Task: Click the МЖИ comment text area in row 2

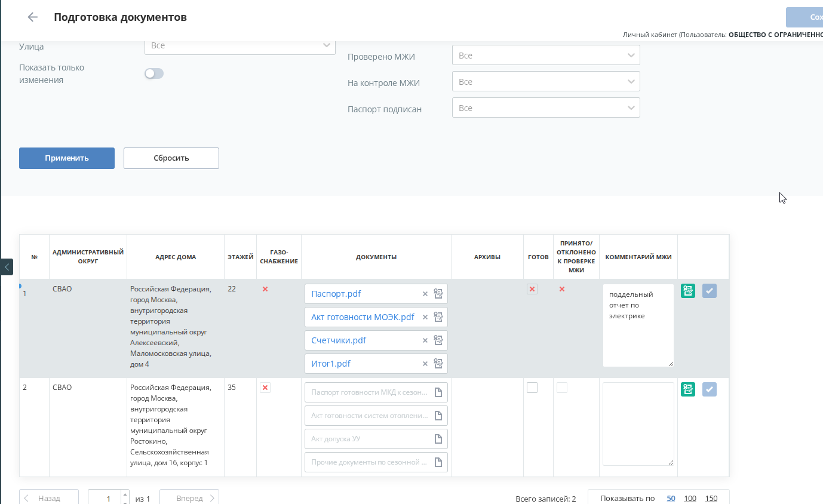Action: coord(638,424)
